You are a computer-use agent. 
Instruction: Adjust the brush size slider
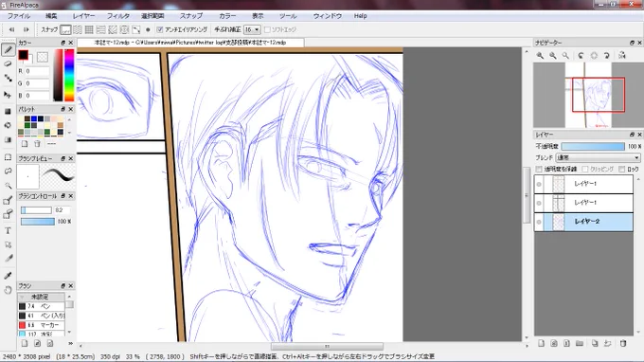click(x=36, y=210)
